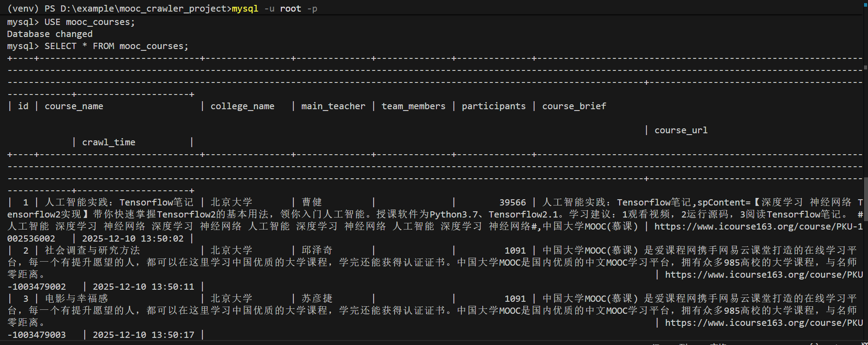Click the team_members column header
The image size is (868, 345).
[x=413, y=106]
